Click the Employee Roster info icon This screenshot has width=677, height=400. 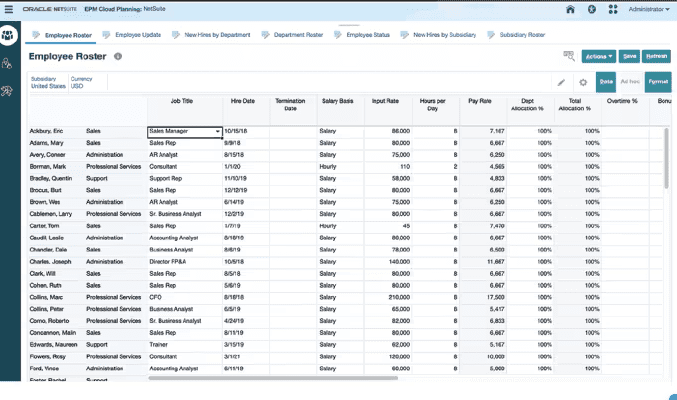pyautogui.click(x=118, y=57)
